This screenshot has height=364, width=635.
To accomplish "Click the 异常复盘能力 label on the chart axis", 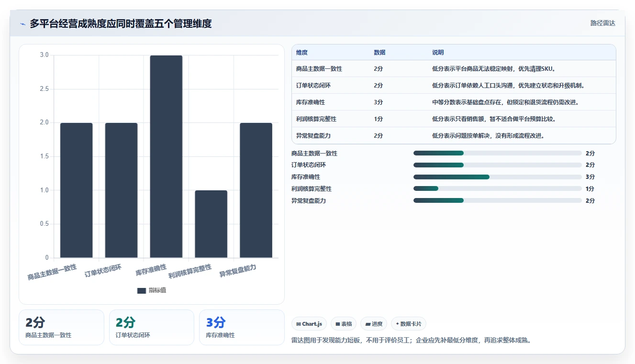I will pyautogui.click(x=238, y=271).
